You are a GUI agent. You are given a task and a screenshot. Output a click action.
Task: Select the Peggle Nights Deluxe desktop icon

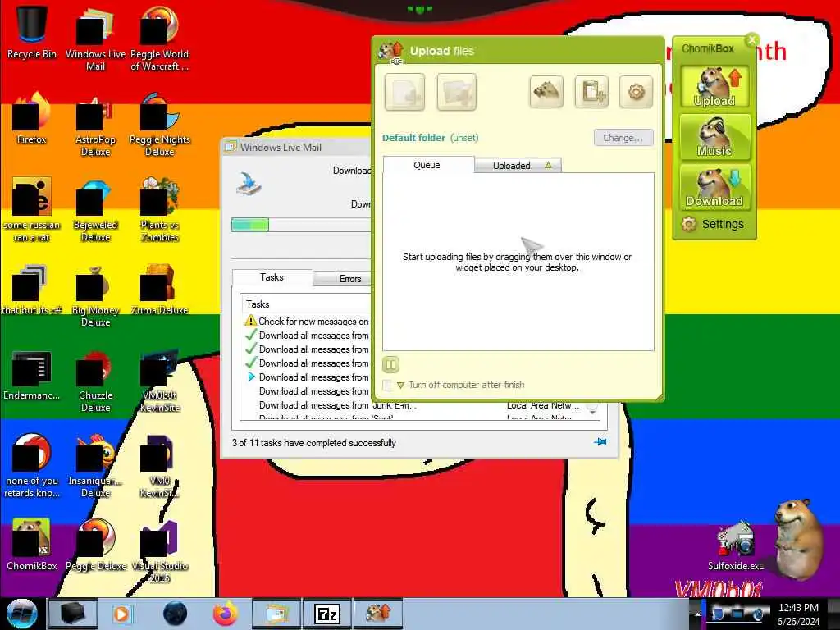click(160, 125)
